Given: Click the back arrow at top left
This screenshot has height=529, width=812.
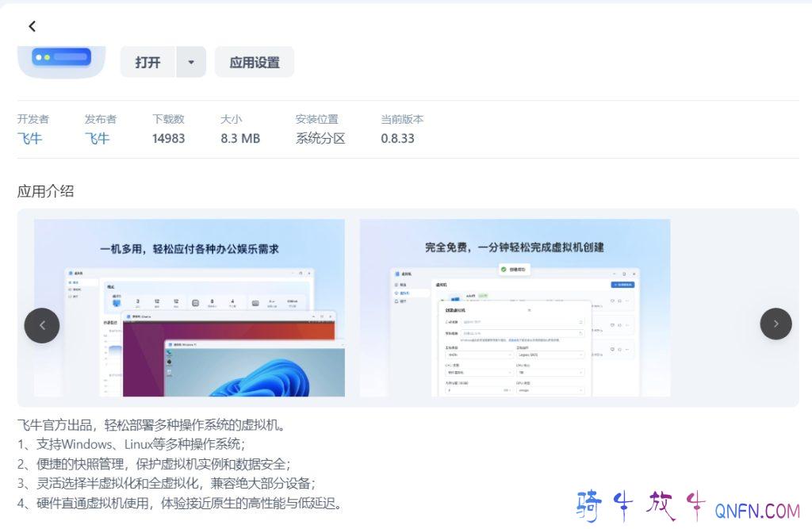Looking at the screenshot, I should pyautogui.click(x=32, y=26).
